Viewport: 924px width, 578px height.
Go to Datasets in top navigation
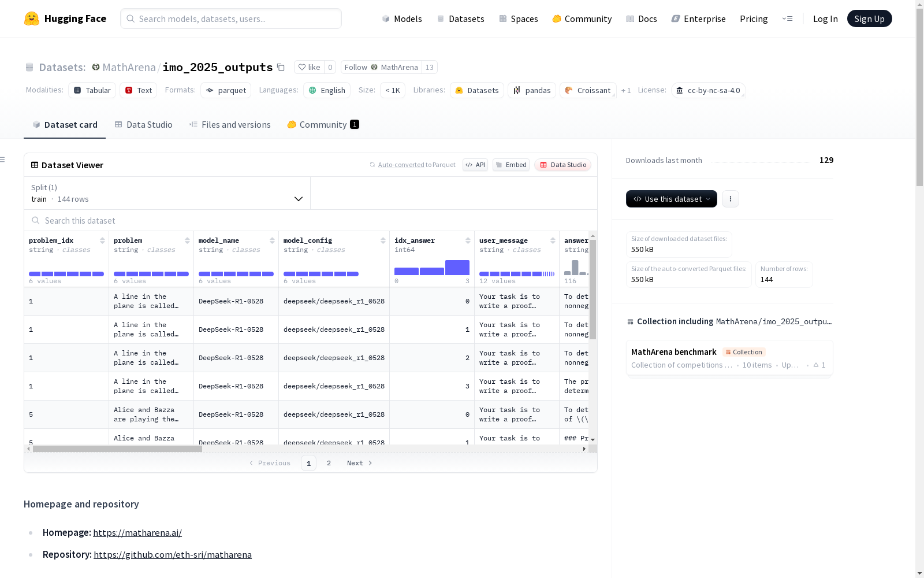[460, 18]
